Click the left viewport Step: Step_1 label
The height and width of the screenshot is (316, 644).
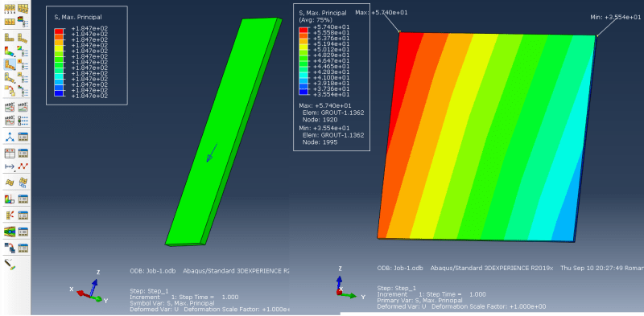point(149,290)
